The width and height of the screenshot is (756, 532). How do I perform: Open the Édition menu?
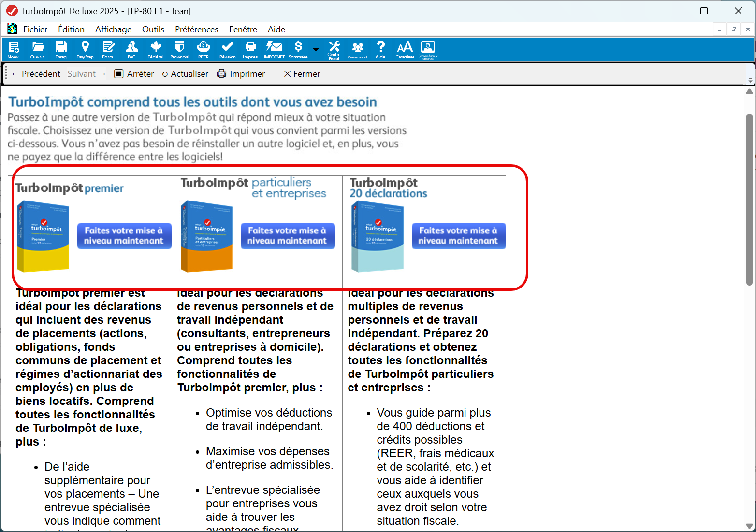72,29
